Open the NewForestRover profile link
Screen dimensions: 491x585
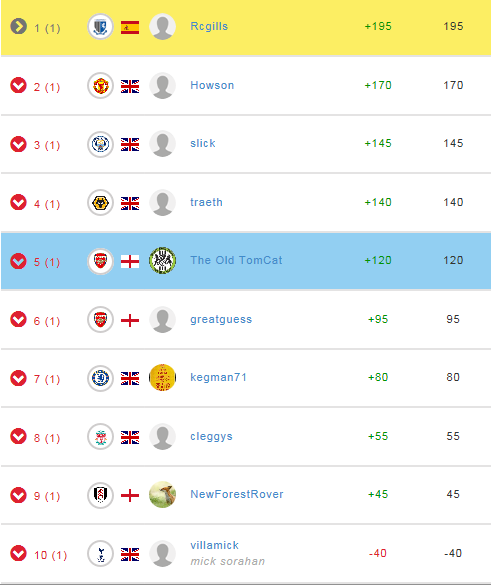(x=237, y=494)
